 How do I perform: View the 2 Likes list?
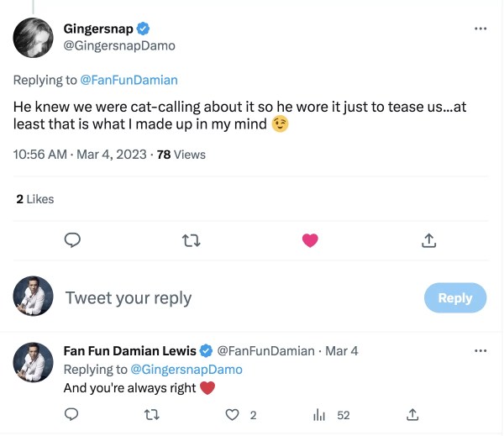[x=35, y=199]
